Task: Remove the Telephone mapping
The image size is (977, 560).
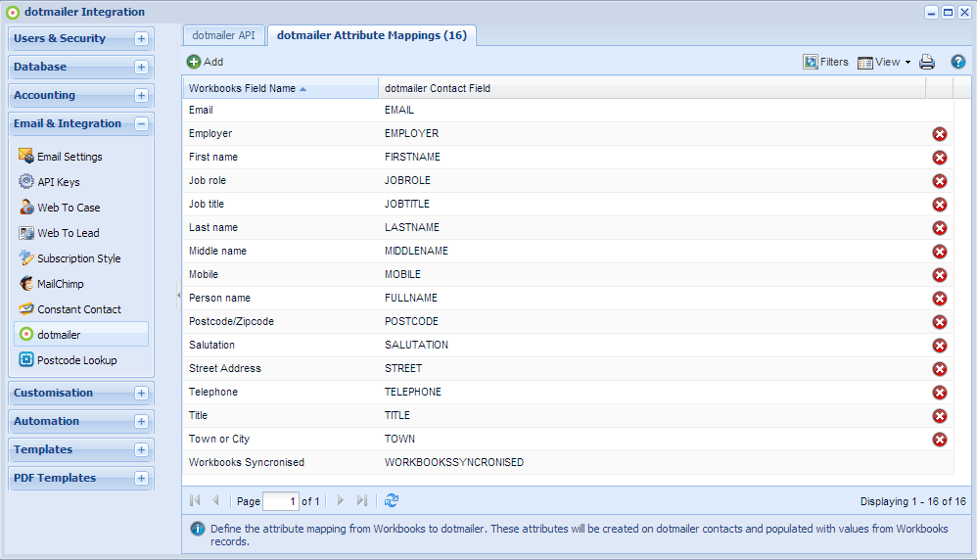Action: [x=940, y=393]
